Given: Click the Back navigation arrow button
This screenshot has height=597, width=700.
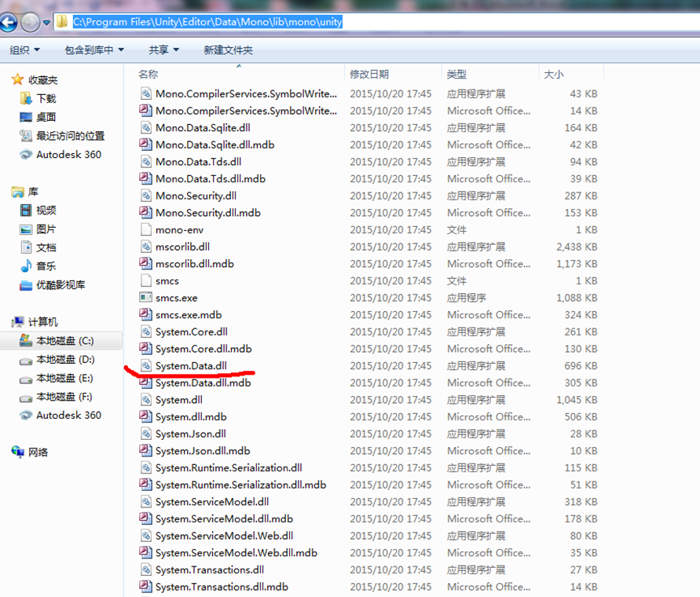Looking at the screenshot, I should (8, 22).
